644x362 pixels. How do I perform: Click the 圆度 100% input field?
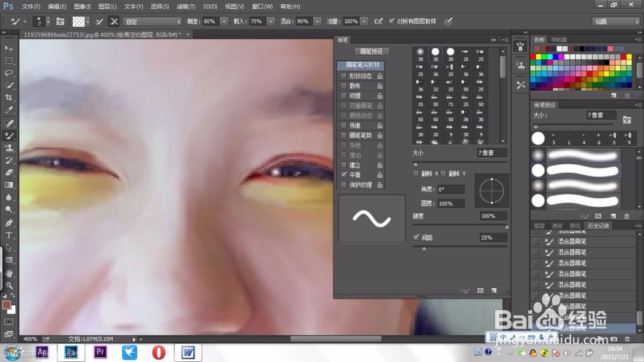point(451,204)
